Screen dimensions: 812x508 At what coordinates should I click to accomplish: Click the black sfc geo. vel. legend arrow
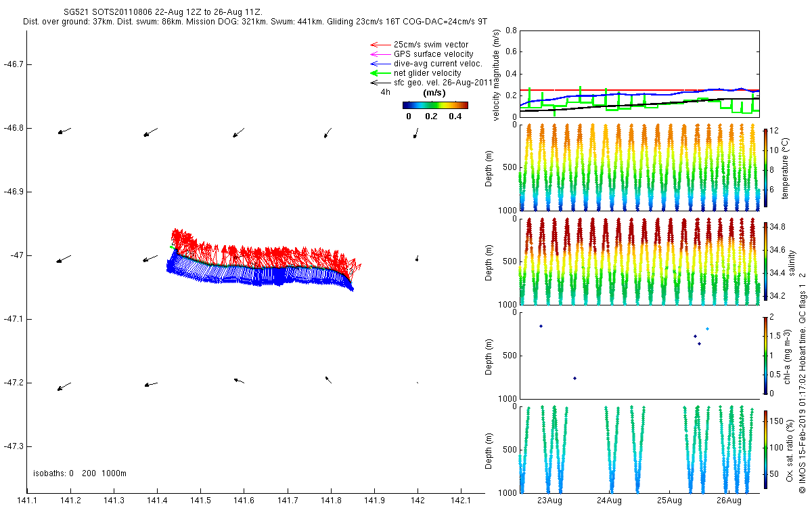[x=378, y=83]
